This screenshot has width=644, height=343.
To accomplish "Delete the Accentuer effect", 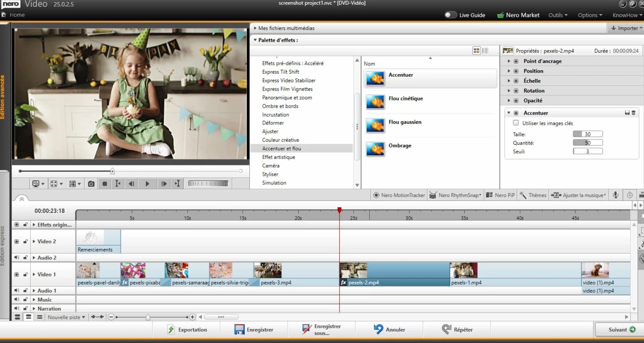I will [634, 113].
